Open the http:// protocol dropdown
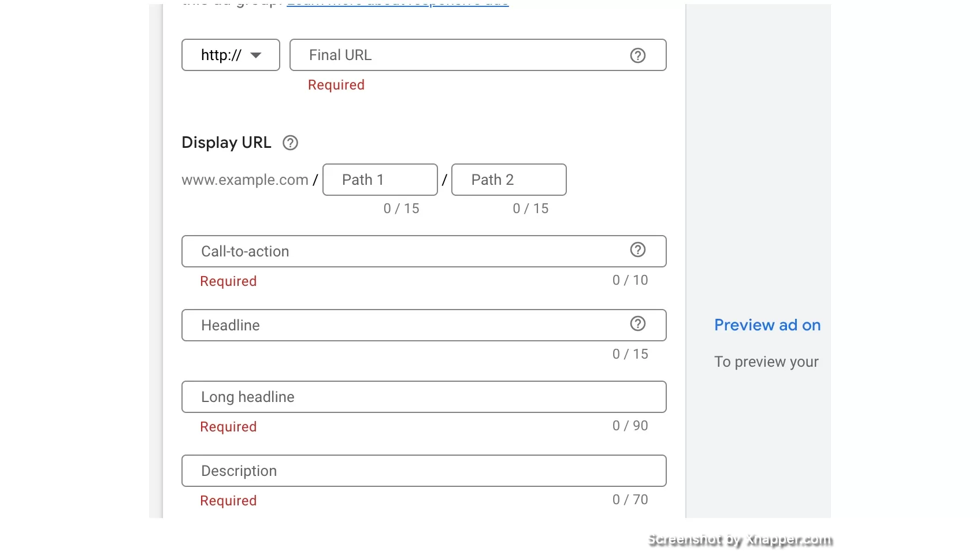Viewport: 980px width, 551px height. (231, 55)
